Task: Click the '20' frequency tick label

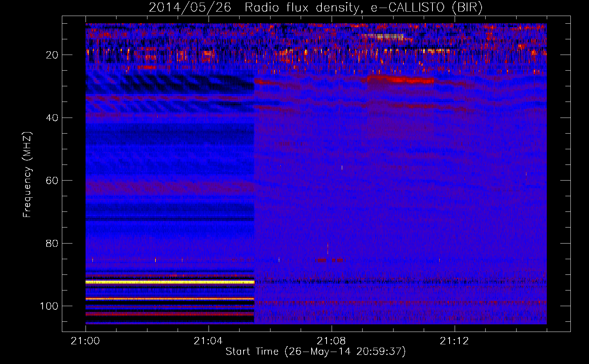Action: (52, 55)
